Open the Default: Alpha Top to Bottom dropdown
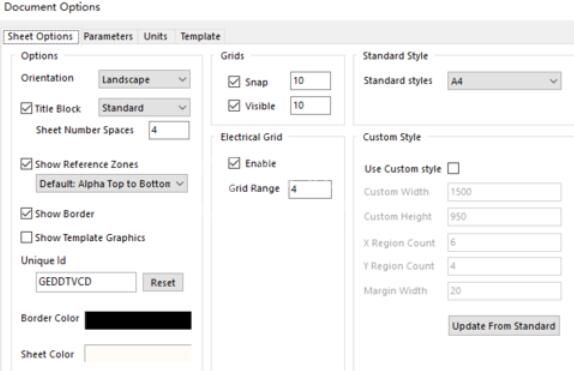The width and height of the screenshot is (574, 371). point(112,183)
